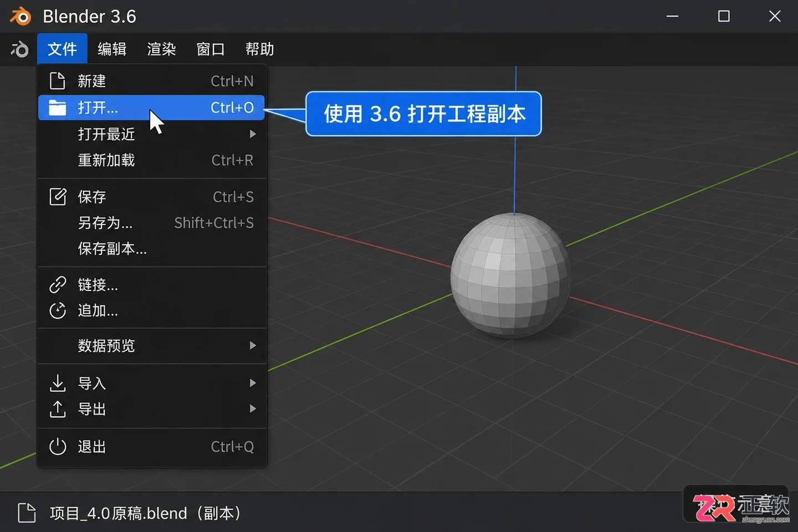This screenshot has height=532, width=798.
Task: Close the Blender window
Action: tap(775, 17)
